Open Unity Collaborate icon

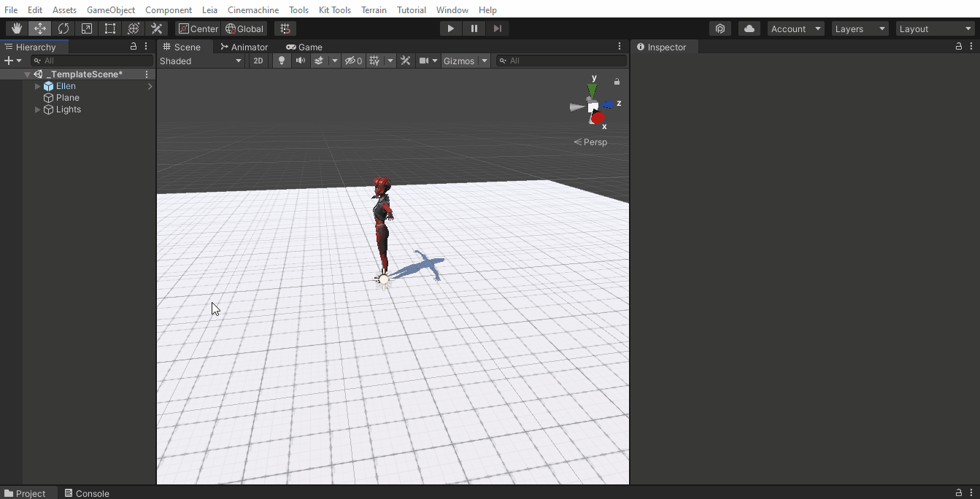[x=720, y=28]
